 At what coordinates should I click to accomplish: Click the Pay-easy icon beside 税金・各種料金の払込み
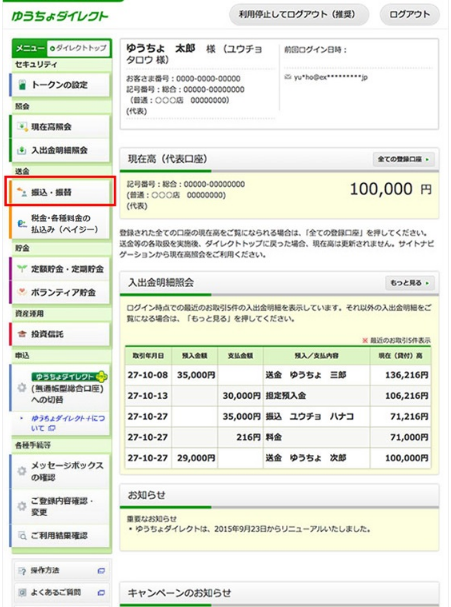pyautogui.click(x=22, y=224)
